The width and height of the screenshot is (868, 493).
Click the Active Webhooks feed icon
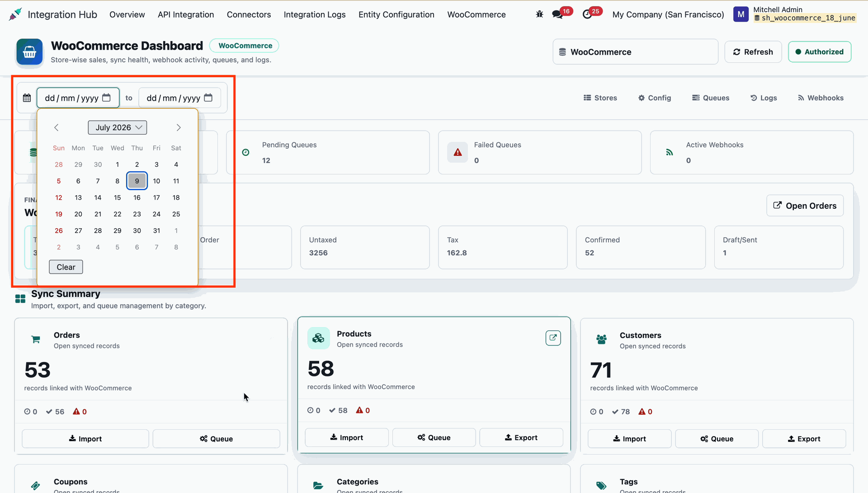[670, 152]
